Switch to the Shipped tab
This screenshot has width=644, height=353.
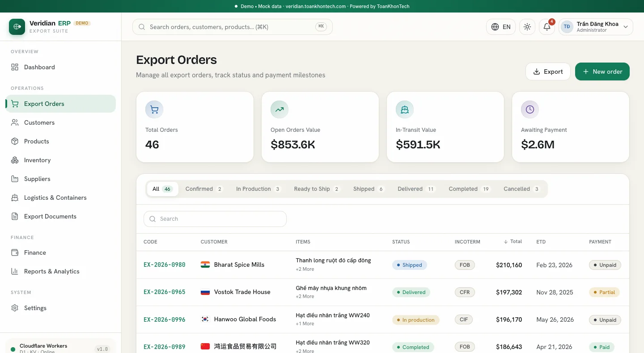coord(369,189)
